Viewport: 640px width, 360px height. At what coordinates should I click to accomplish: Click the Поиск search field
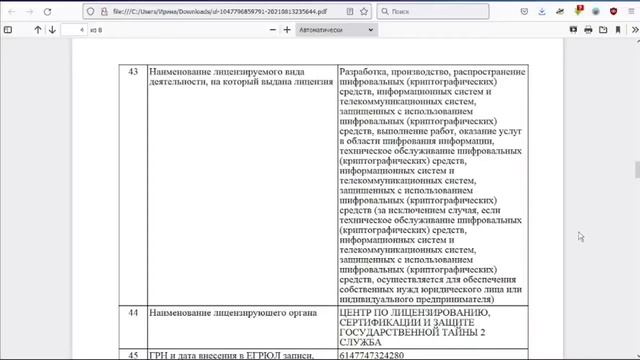[433, 11]
